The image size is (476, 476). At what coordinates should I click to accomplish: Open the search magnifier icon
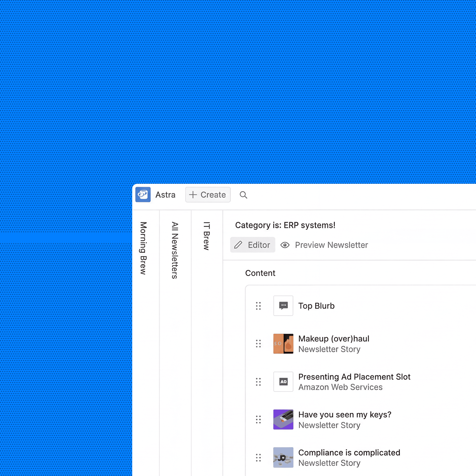(x=244, y=195)
